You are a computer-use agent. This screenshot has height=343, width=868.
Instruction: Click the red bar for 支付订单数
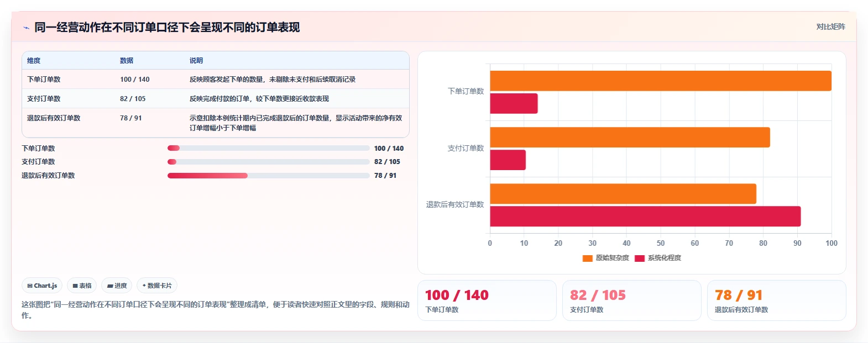point(508,160)
